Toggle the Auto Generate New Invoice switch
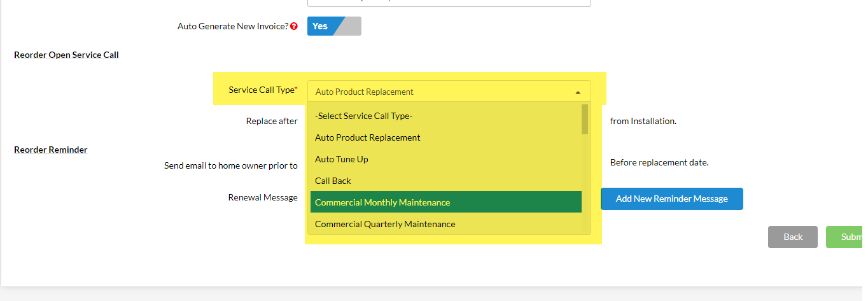 pyautogui.click(x=334, y=26)
